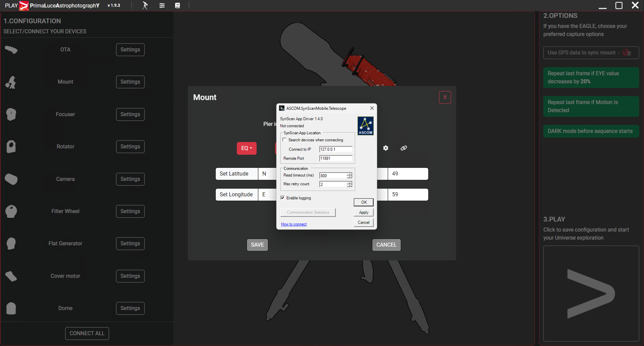Click the Dome device icon
The height and width of the screenshot is (346, 644).
tap(11, 308)
